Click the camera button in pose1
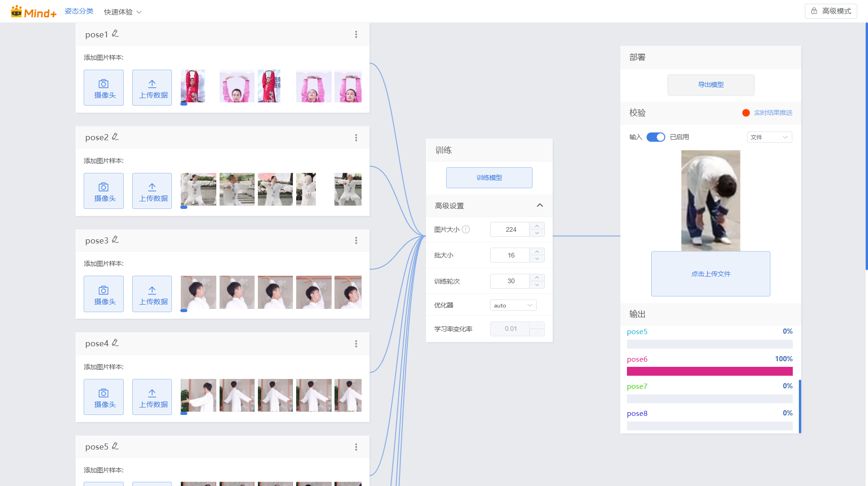This screenshot has height=486, width=868. click(x=104, y=88)
